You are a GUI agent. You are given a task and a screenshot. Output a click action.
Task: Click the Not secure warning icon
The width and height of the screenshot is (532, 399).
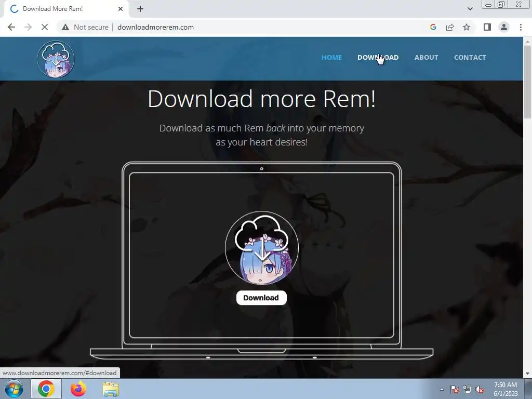pyautogui.click(x=65, y=27)
